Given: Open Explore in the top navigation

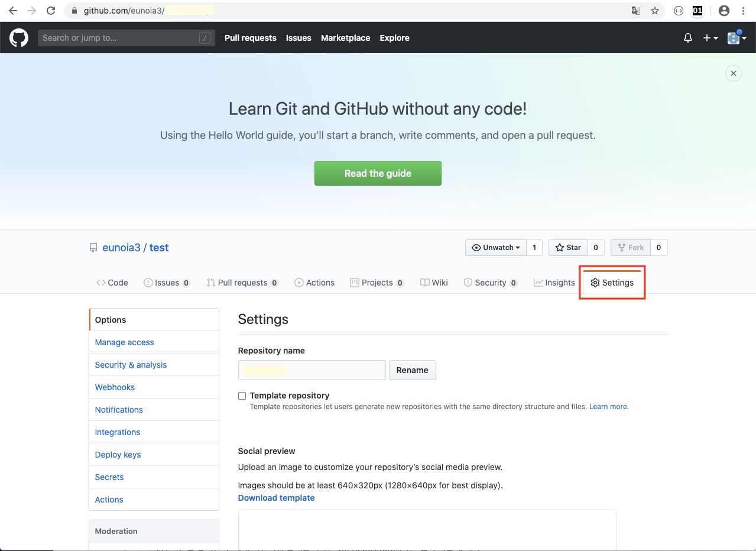Looking at the screenshot, I should 394,38.
